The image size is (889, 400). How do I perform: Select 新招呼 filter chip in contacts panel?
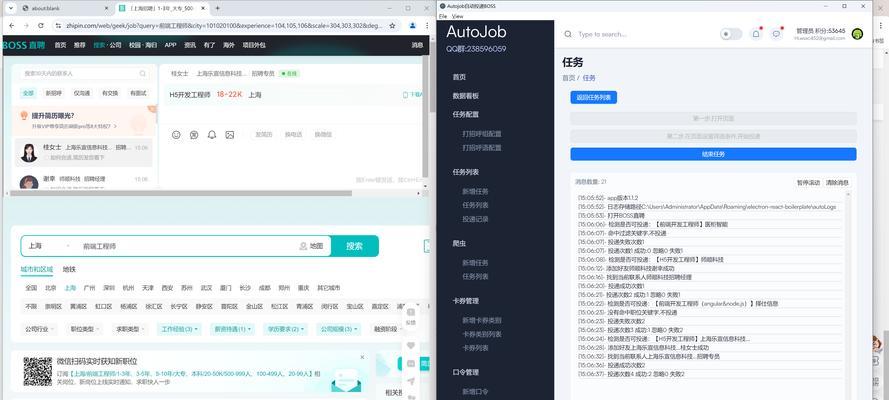tap(54, 93)
